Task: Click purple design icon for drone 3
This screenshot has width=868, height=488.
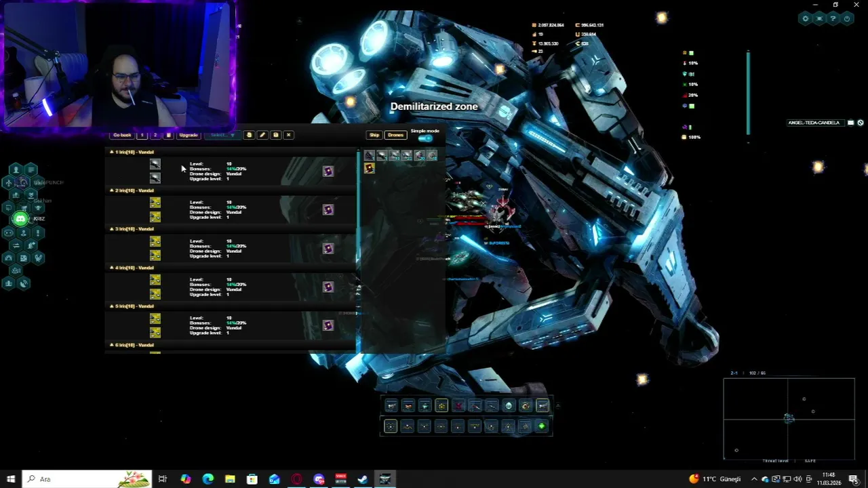Action: pos(328,248)
